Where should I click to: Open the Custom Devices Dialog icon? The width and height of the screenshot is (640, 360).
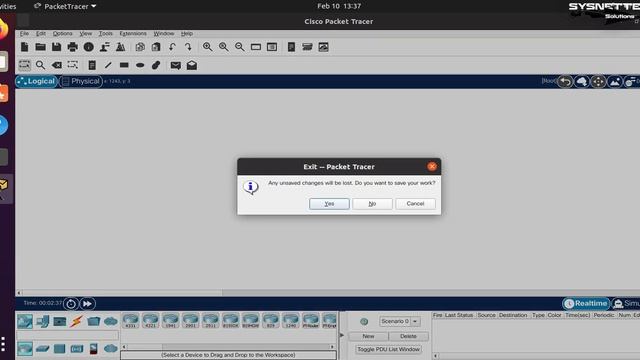(x=272, y=47)
